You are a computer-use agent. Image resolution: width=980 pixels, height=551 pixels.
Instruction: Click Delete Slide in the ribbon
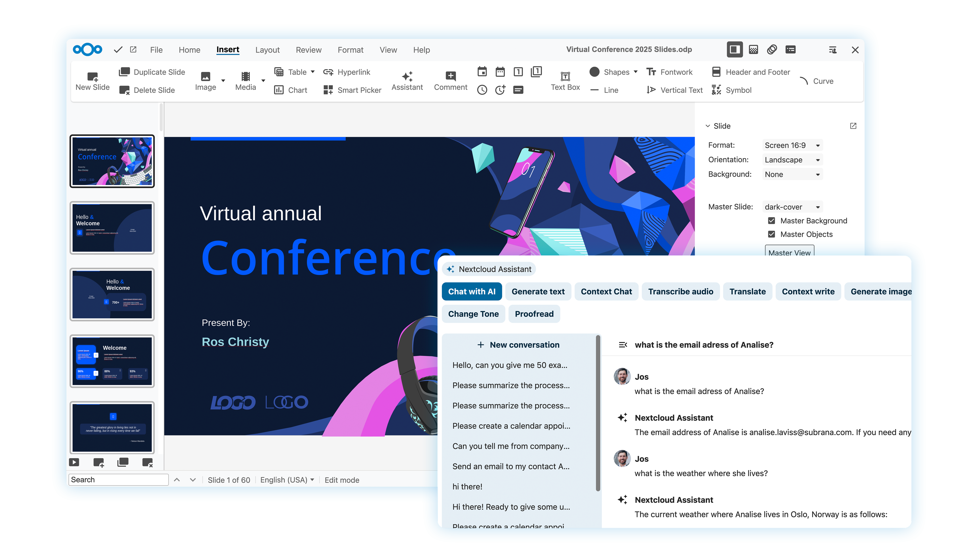(x=147, y=90)
